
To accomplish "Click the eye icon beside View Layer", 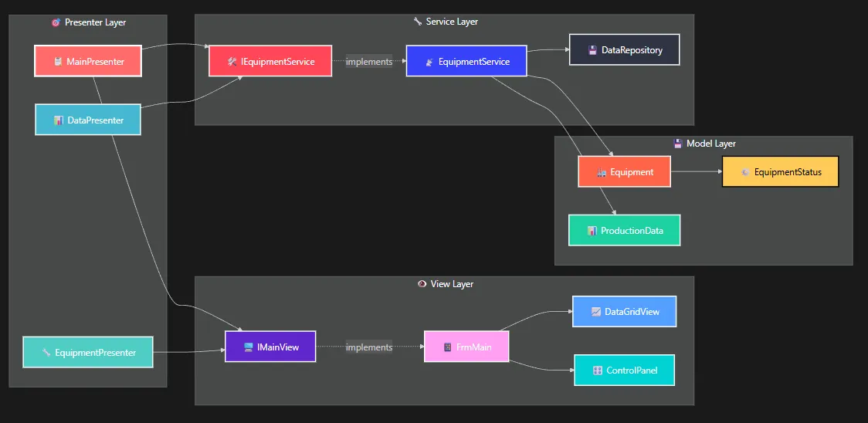I will tap(422, 284).
